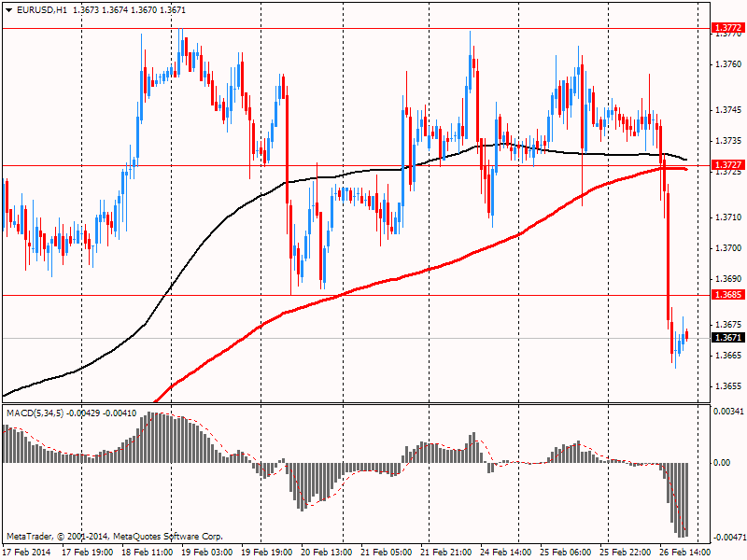Click the 20 Feb 13:00 time label
The width and height of the screenshot is (747, 560).
pyautogui.click(x=326, y=553)
